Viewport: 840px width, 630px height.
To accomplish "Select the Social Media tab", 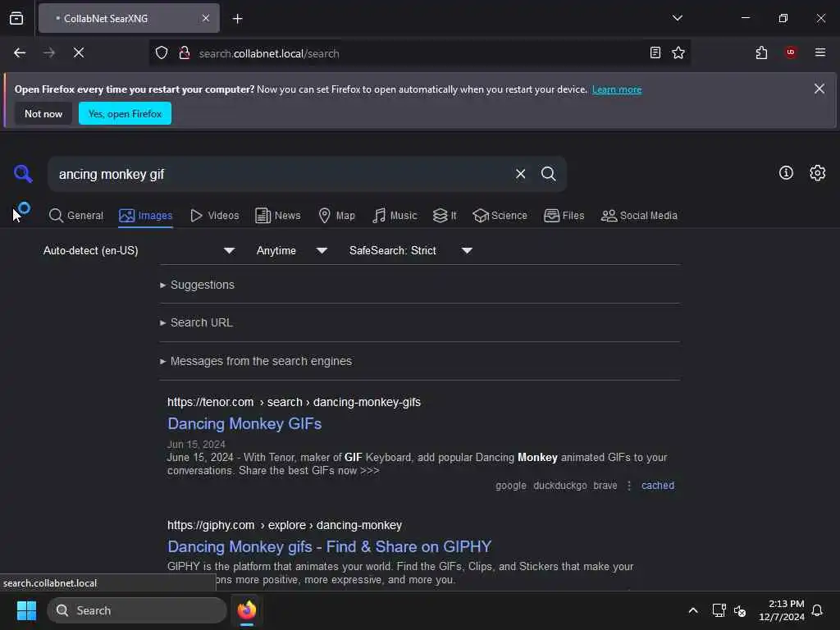I will pyautogui.click(x=638, y=216).
